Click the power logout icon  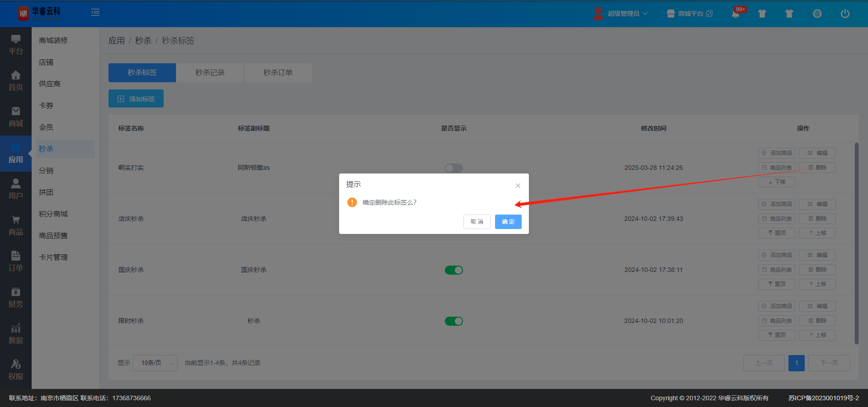(844, 14)
